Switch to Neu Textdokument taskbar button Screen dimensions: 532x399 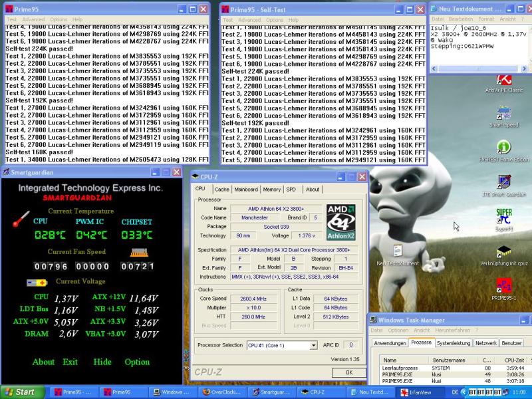[x=371, y=392]
